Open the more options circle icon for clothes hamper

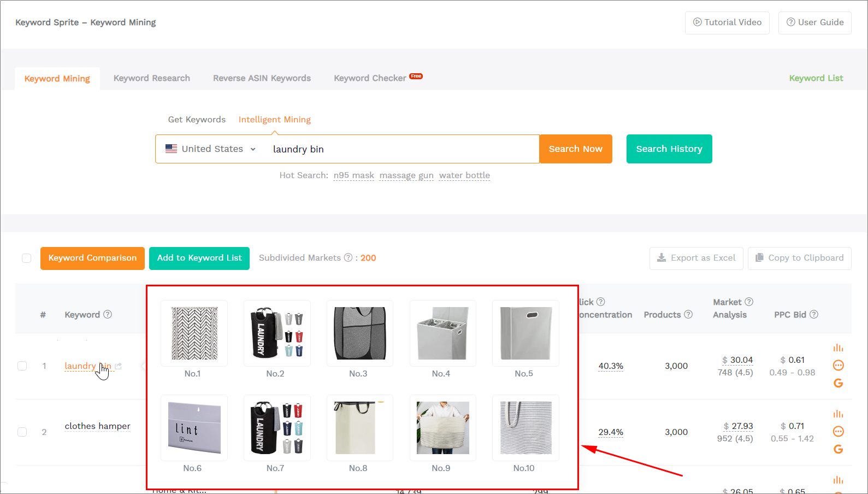[838, 432]
